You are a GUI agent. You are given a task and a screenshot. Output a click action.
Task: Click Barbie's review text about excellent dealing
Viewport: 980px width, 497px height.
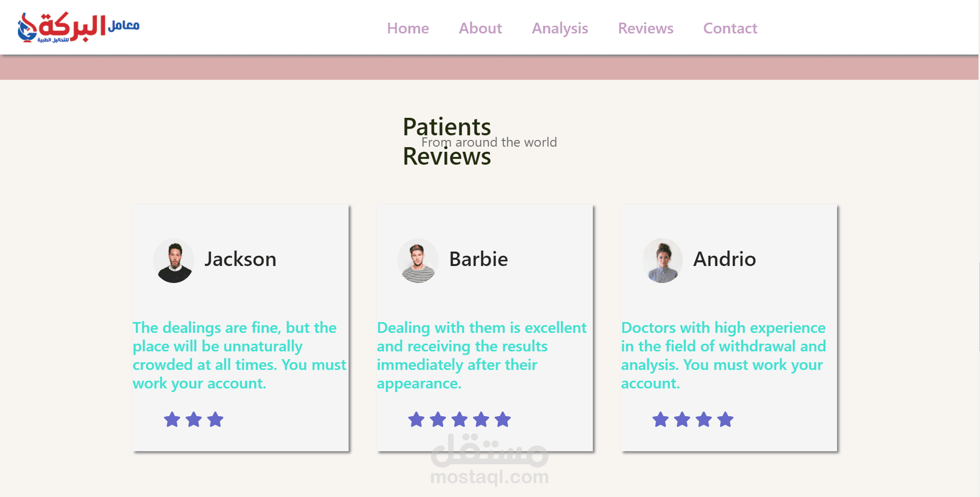click(482, 356)
